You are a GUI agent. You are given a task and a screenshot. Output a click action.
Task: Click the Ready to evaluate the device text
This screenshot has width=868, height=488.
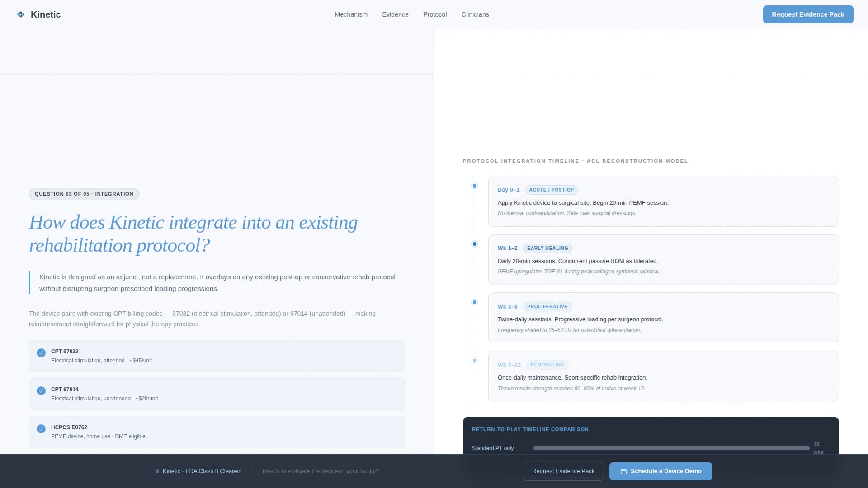[321, 471]
